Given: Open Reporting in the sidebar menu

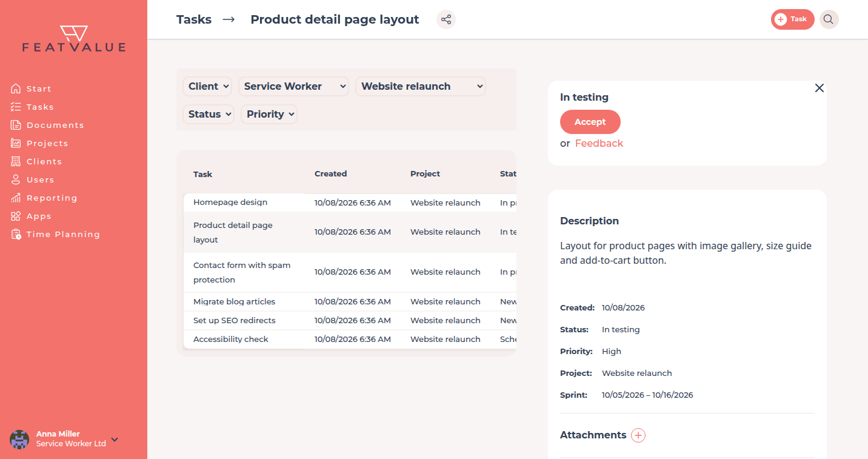Looking at the screenshot, I should pyautogui.click(x=52, y=198).
